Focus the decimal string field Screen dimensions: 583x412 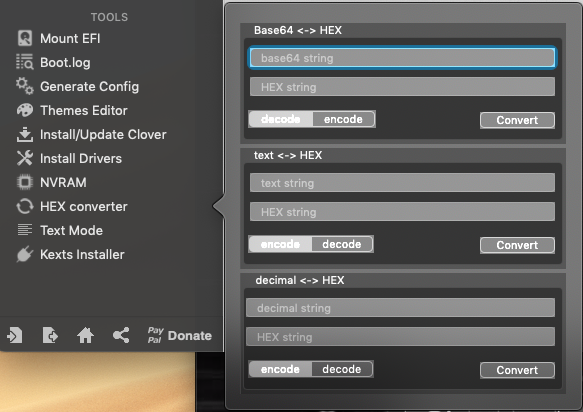pos(400,308)
